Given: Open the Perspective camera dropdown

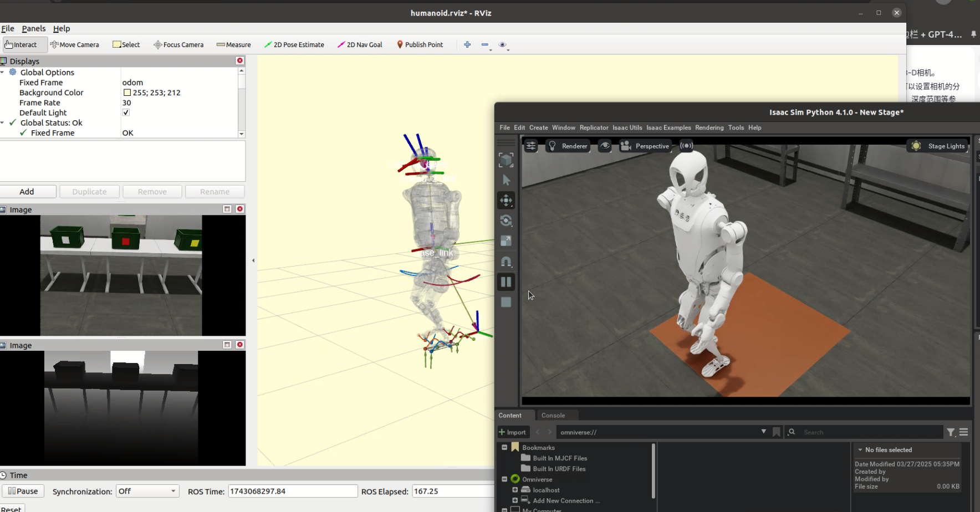Looking at the screenshot, I should pos(645,146).
